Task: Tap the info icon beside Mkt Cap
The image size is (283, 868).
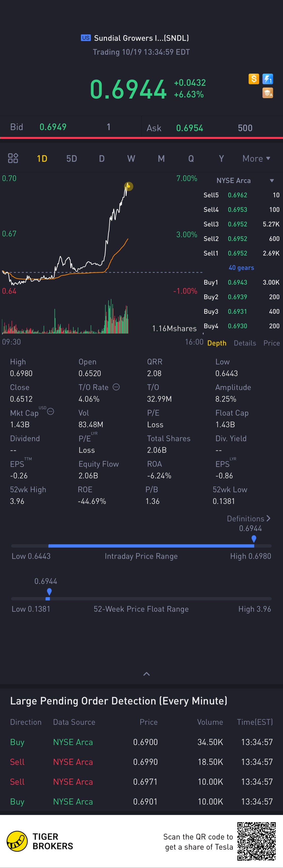Action: (51, 411)
